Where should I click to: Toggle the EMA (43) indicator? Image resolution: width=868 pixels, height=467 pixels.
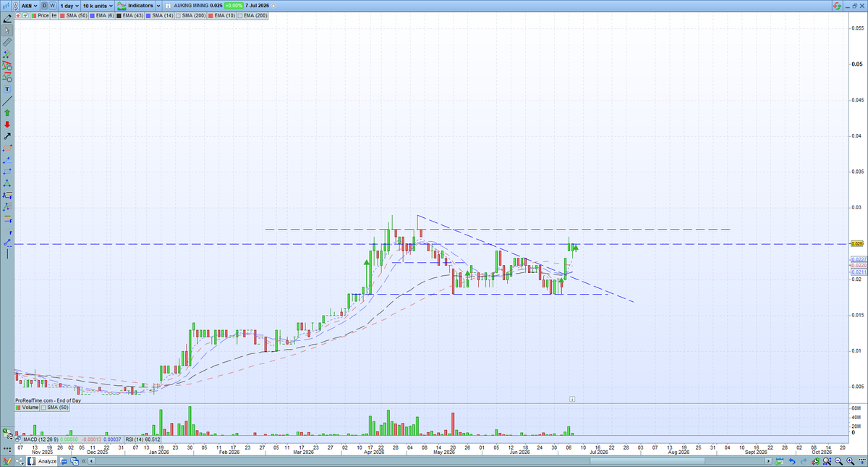point(129,16)
